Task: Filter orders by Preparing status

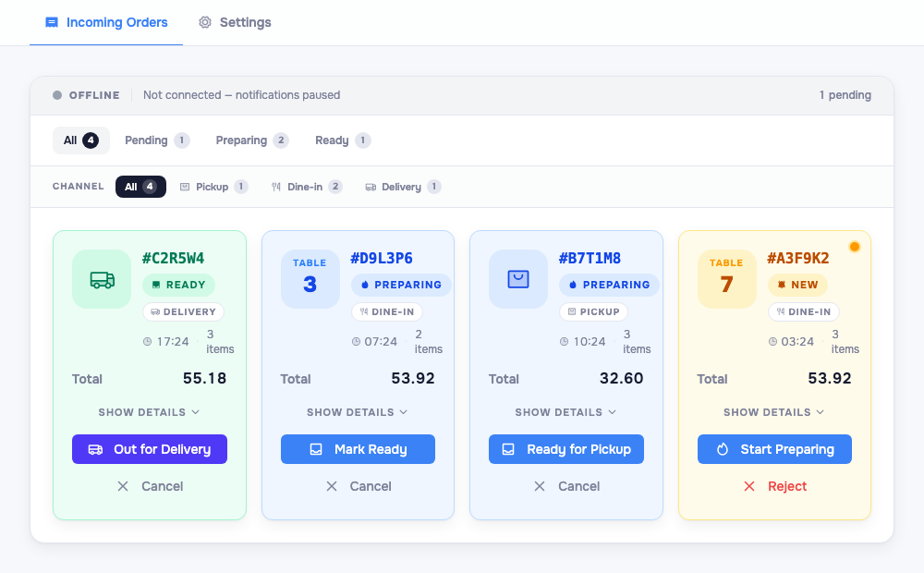Action: click(x=251, y=140)
